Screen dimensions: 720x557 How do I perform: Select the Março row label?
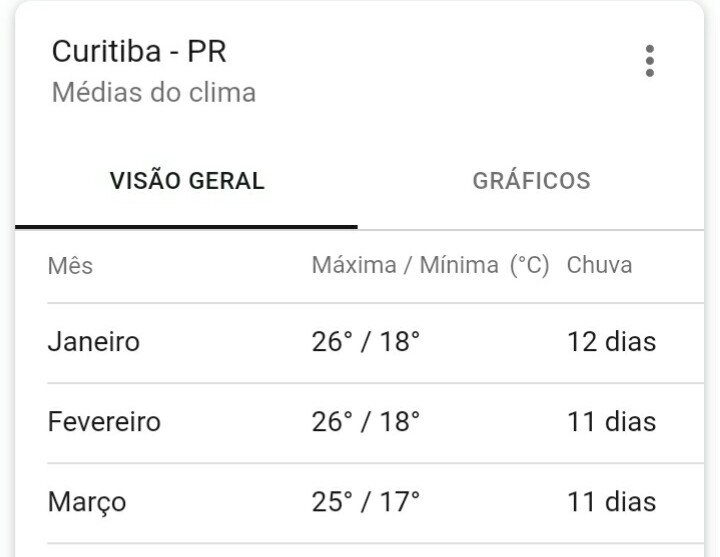pos(87,502)
